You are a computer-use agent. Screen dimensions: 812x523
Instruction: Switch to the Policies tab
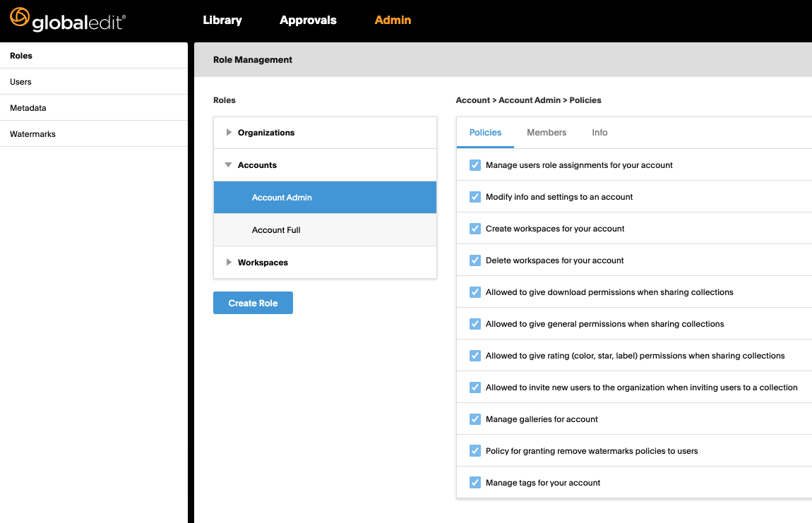pos(485,133)
